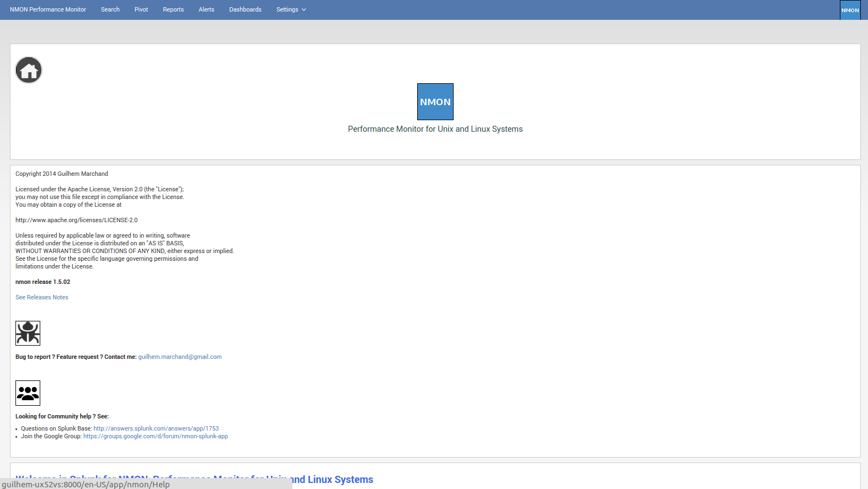Open the Dashboards menu item

point(246,9)
